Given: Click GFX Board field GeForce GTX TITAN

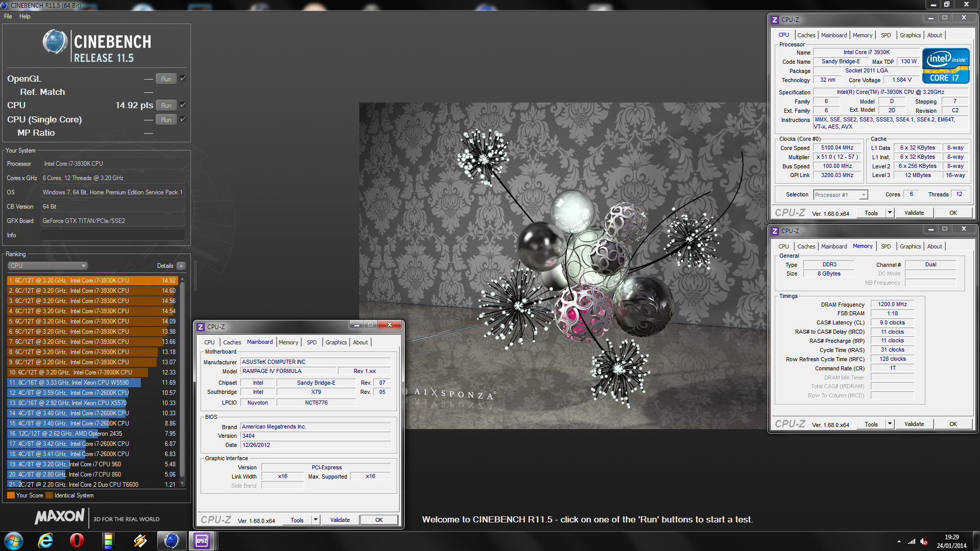Looking at the screenshot, I should [x=113, y=221].
